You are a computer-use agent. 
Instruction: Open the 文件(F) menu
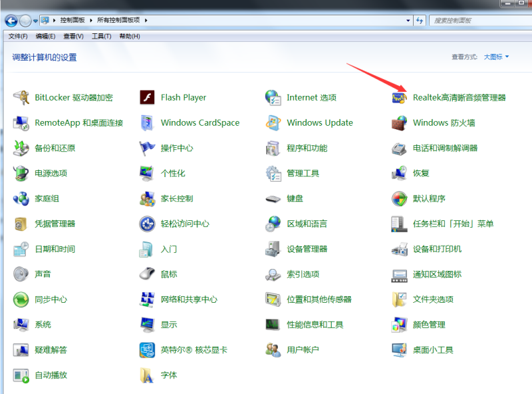18,36
